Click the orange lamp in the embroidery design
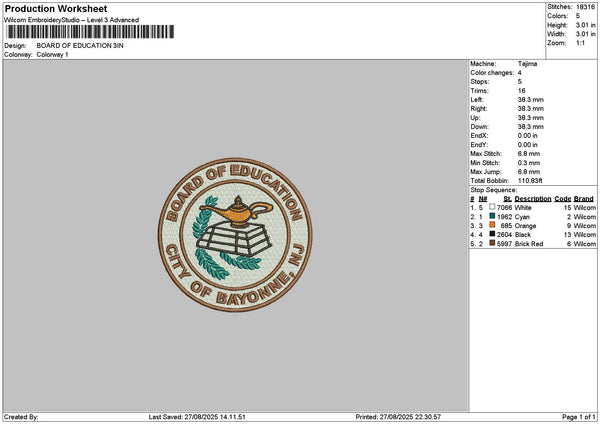 pos(237,211)
